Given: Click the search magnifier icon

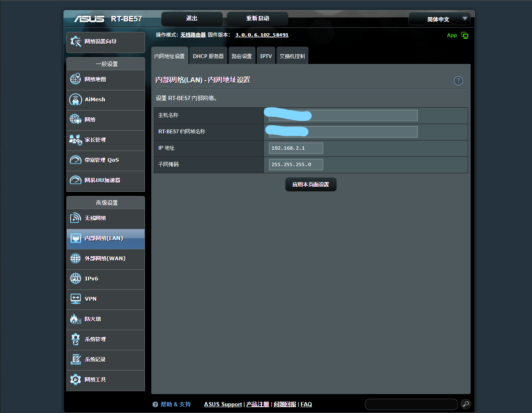Looking at the screenshot, I should 466,404.
